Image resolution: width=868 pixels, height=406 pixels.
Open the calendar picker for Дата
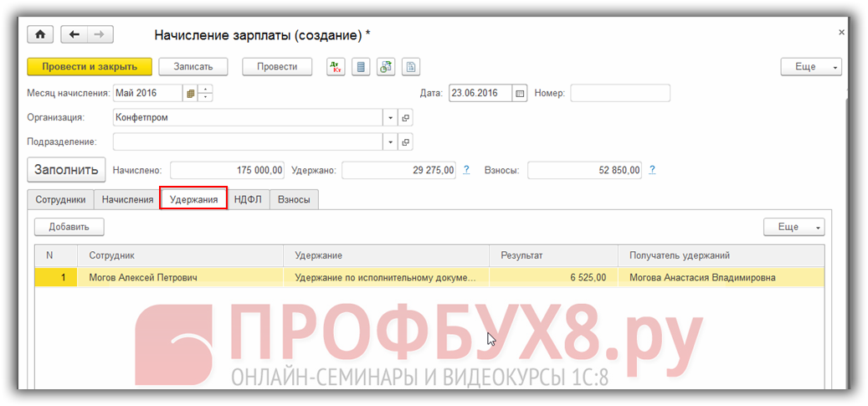(x=519, y=93)
